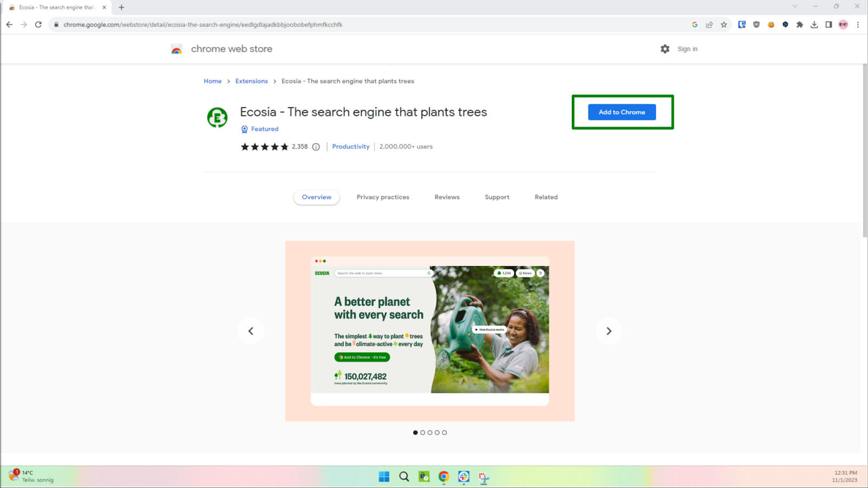This screenshot has height=488, width=868.
Task: Open the browser downloads icon
Action: pos(814,24)
